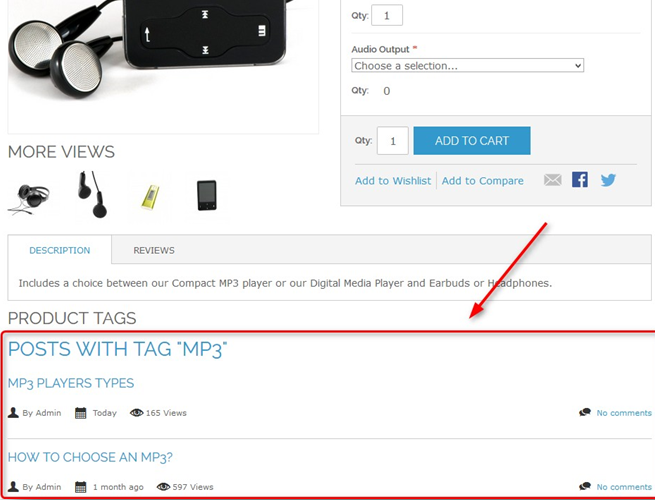The height and width of the screenshot is (500, 655).
Task: Click 'Today' date text
Action: point(104,413)
